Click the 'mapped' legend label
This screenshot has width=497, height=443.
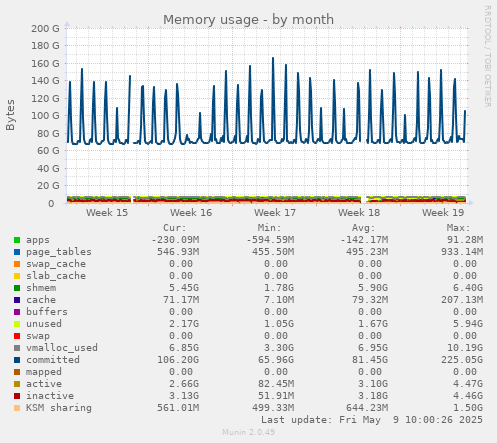tap(44, 372)
